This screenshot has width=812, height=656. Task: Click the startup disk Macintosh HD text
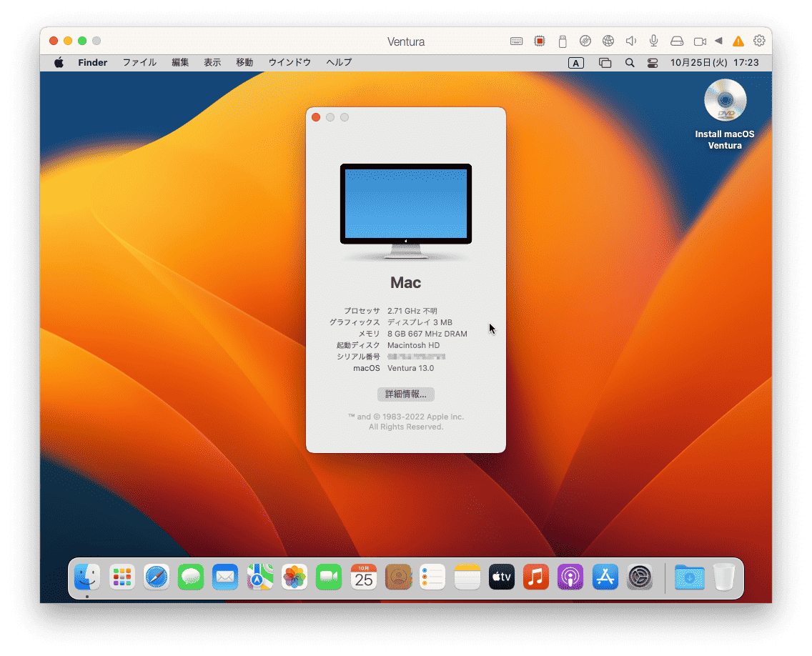point(413,345)
